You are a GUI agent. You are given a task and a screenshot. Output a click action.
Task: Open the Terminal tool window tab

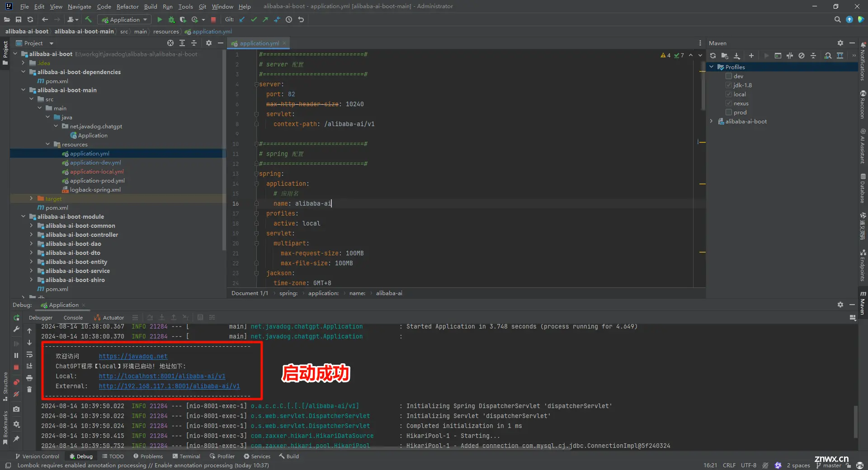pyautogui.click(x=186, y=456)
